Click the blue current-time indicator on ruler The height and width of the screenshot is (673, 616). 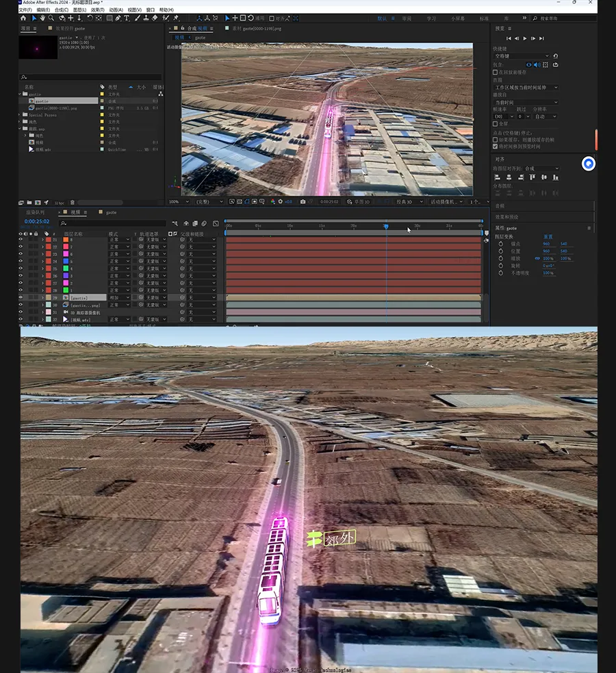pos(386,226)
